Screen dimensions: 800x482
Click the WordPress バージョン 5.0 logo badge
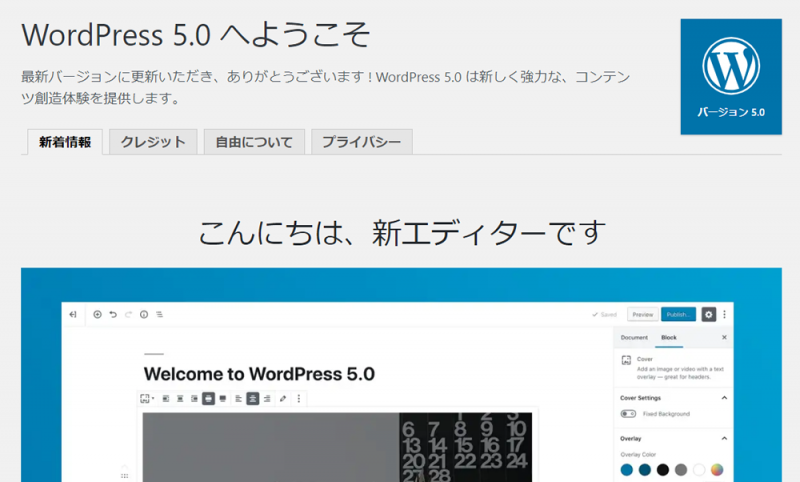731,77
